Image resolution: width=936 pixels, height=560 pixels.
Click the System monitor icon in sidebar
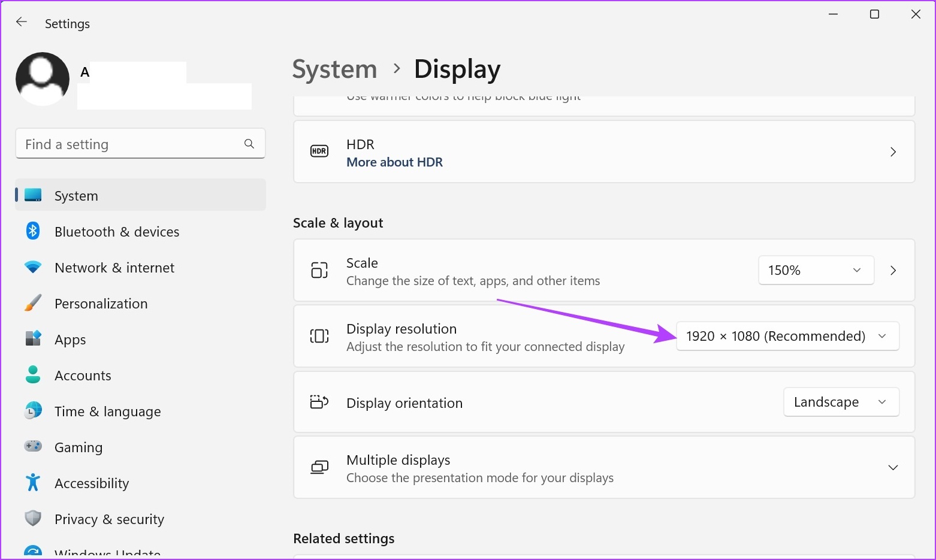tap(33, 195)
